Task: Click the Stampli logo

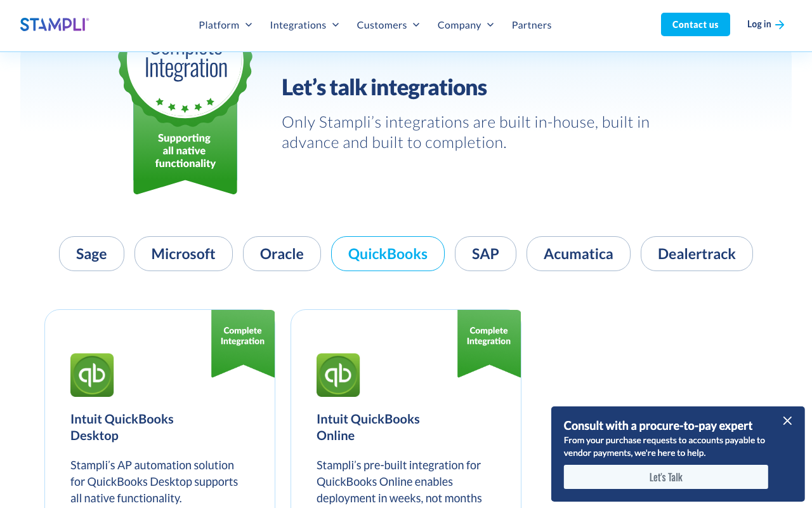Action: [55, 24]
